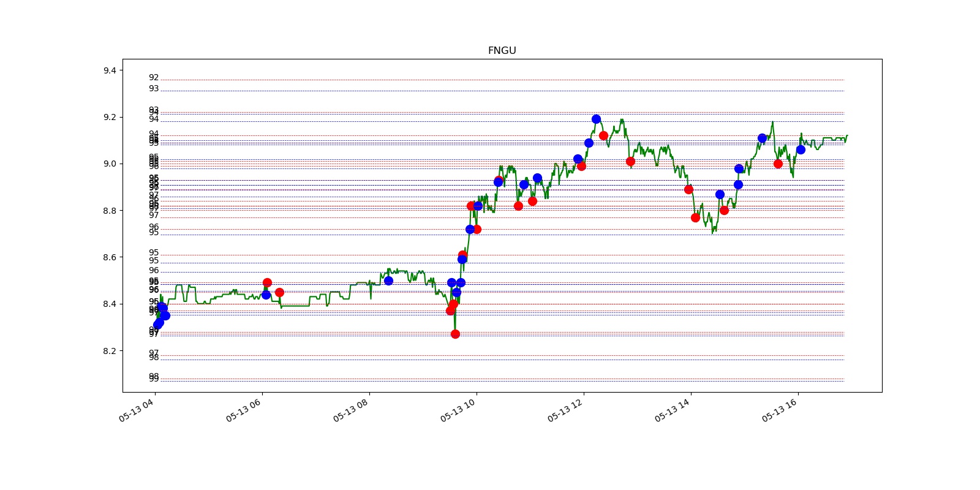980x490 pixels.
Task: Select the 9.4 y-axis tick label
Action: coord(110,71)
